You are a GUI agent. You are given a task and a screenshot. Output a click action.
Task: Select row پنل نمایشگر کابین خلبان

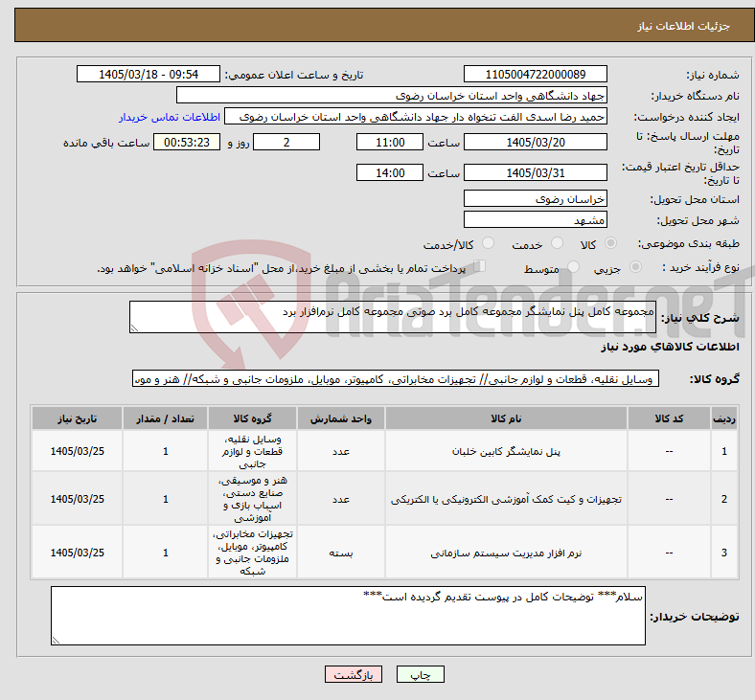[x=385, y=451]
